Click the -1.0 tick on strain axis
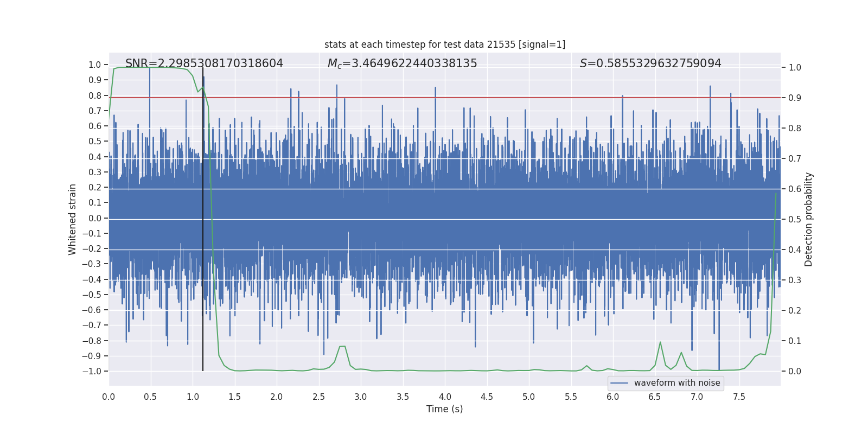The image size is (868, 434). click(92, 371)
